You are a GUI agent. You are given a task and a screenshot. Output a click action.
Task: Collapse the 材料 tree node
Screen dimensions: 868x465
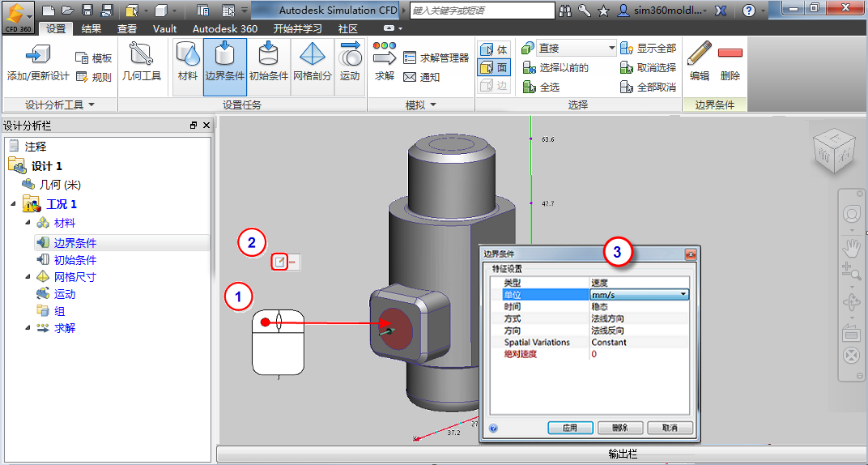click(28, 223)
